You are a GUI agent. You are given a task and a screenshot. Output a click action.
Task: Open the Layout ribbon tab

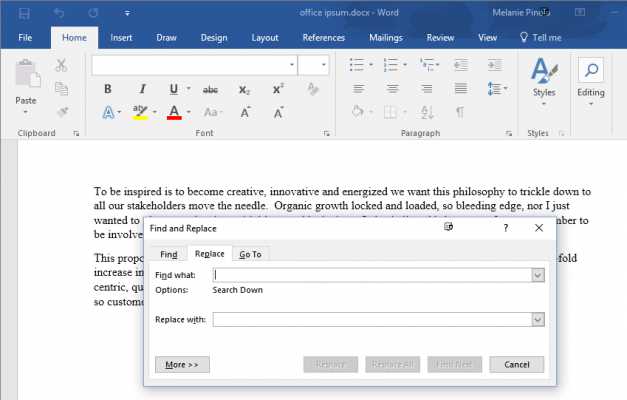(x=265, y=38)
